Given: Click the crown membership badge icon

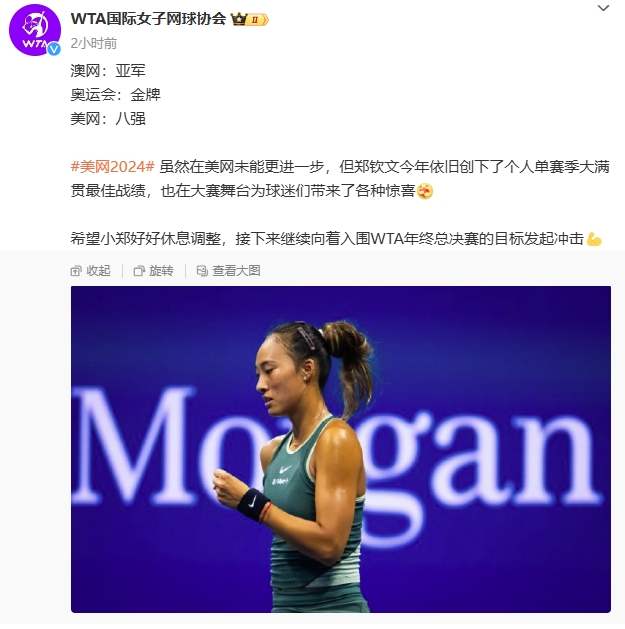Looking at the screenshot, I should click(x=238, y=19).
